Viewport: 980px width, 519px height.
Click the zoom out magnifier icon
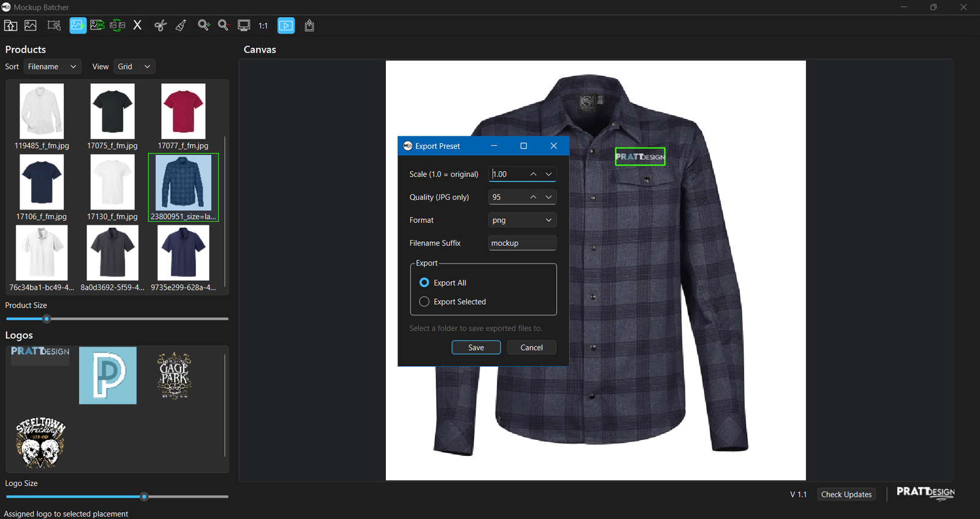[224, 25]
